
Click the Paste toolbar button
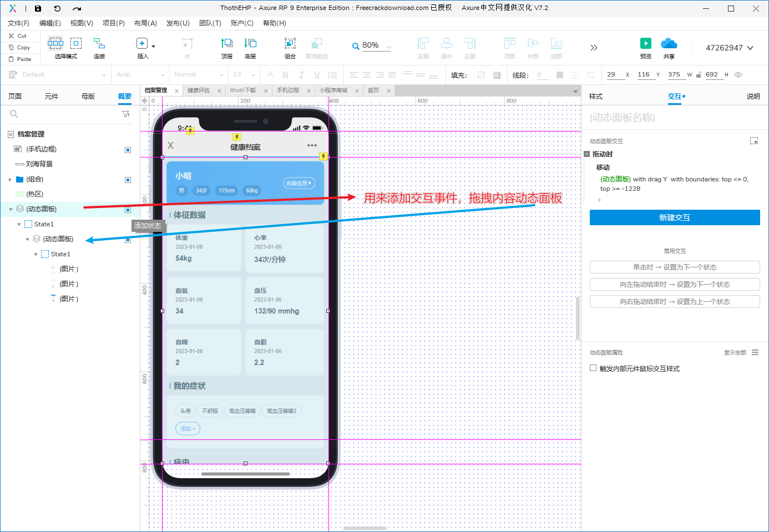click(19, 59)
